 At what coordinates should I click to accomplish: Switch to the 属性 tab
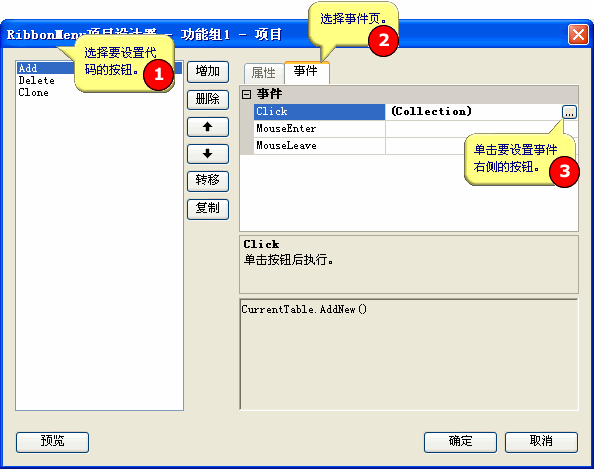pyautogui.click(x=264, y=73)
